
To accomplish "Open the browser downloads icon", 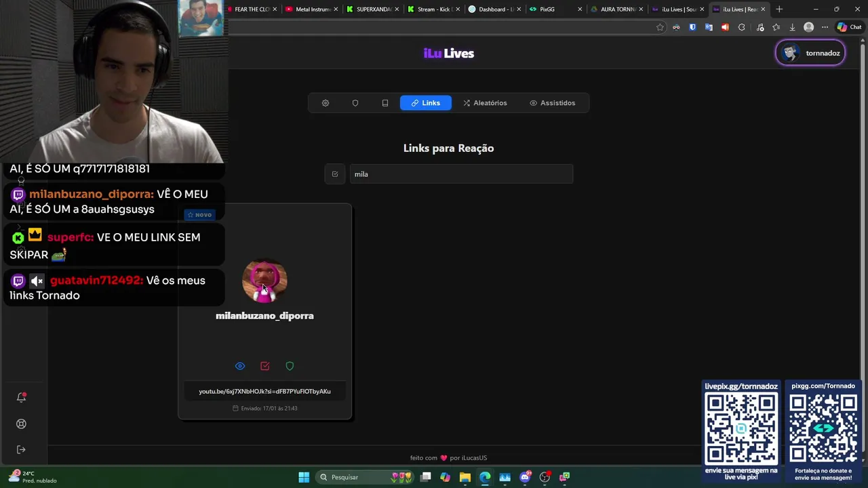I will pyautogui.click(x=792, y=27).
